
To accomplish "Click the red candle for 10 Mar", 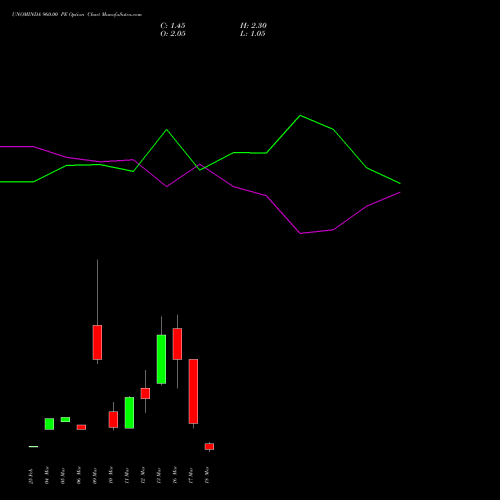I will click(113, 420).
